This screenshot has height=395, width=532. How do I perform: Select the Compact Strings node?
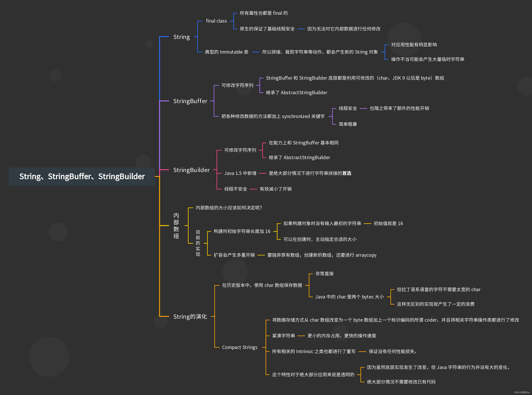pyautogui.click(x=240, y=347)
